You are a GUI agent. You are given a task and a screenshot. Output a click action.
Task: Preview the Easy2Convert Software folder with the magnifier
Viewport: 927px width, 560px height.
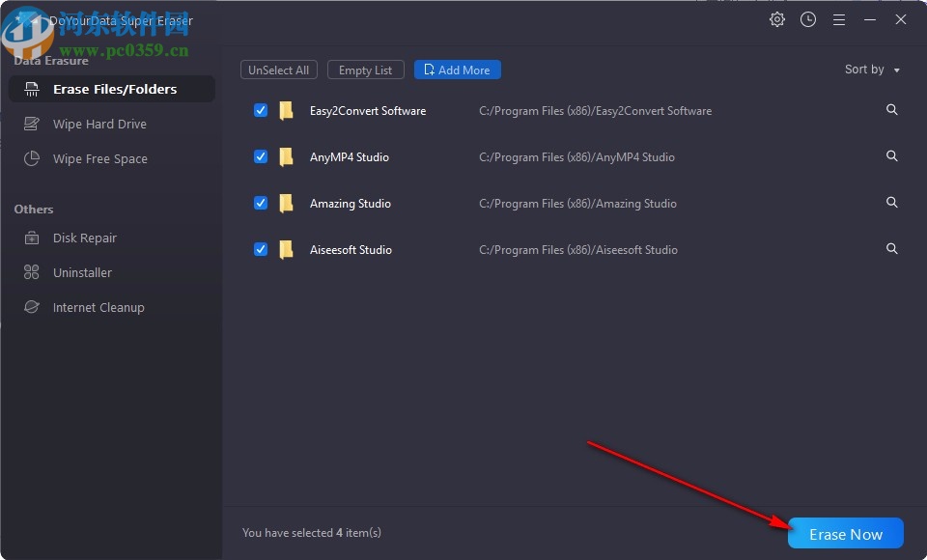891,109
